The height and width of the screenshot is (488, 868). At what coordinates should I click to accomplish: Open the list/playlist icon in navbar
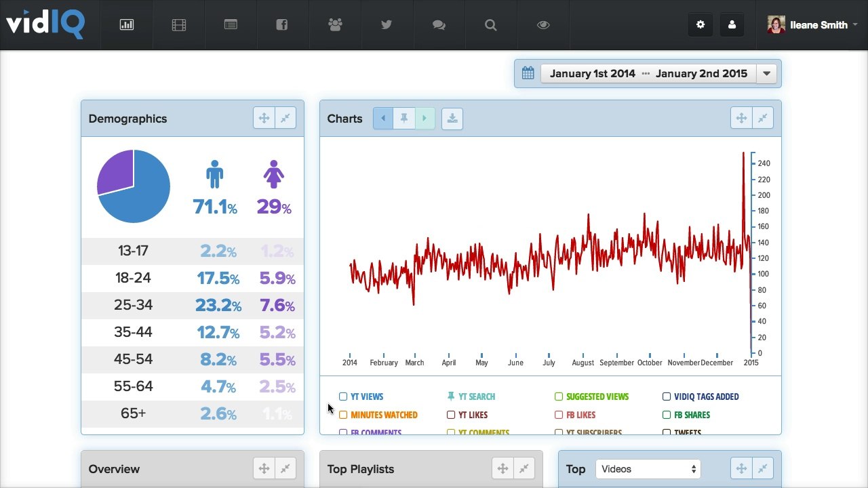click(231, 25)
